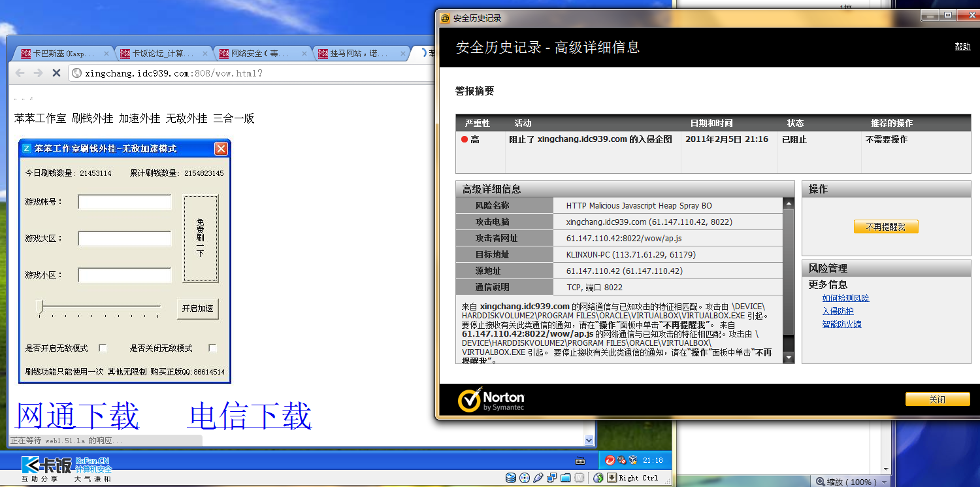Click the keyboard language bar icon
The image size is (980, 487).
click(x=580, y=460)
